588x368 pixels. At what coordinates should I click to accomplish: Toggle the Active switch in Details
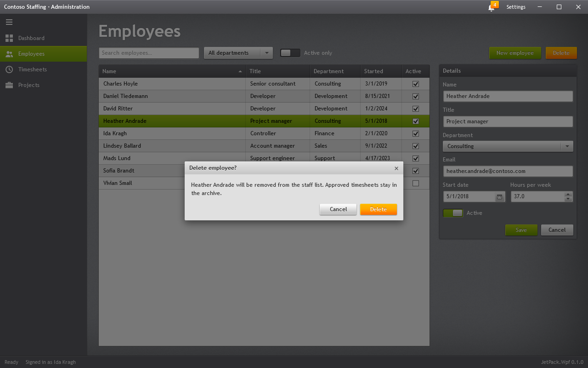(x=453, y=213)
